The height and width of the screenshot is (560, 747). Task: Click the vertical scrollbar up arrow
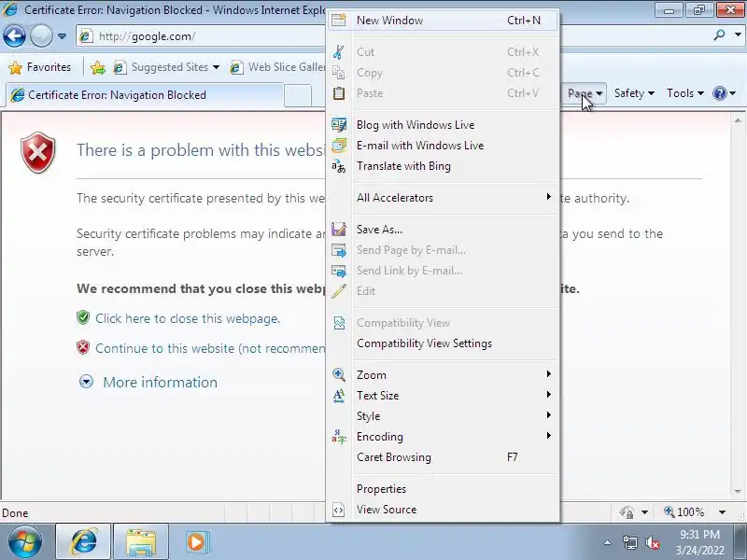pyautogui.click(x=738, y=120)
